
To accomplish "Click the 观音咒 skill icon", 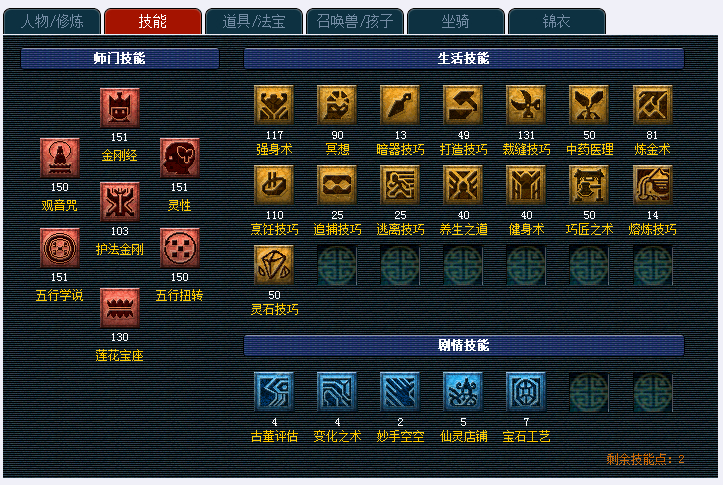I will [x=59, y=158].
